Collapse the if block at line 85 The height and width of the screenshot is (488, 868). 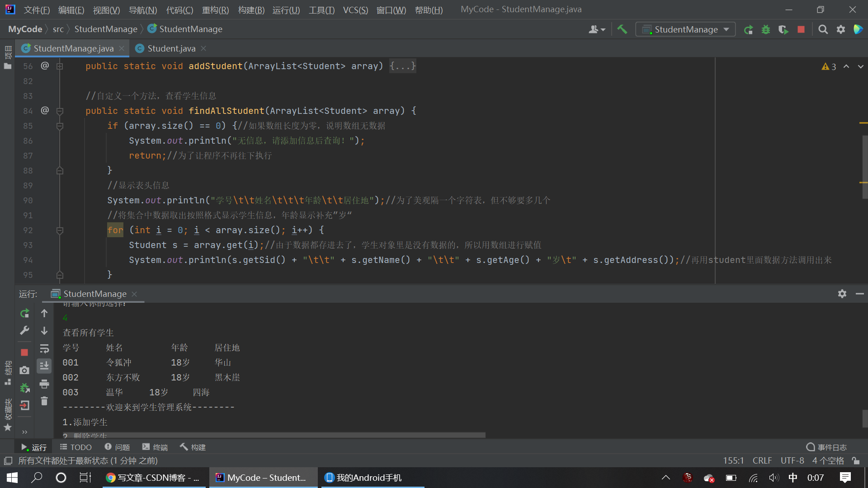tap(60, 126)
